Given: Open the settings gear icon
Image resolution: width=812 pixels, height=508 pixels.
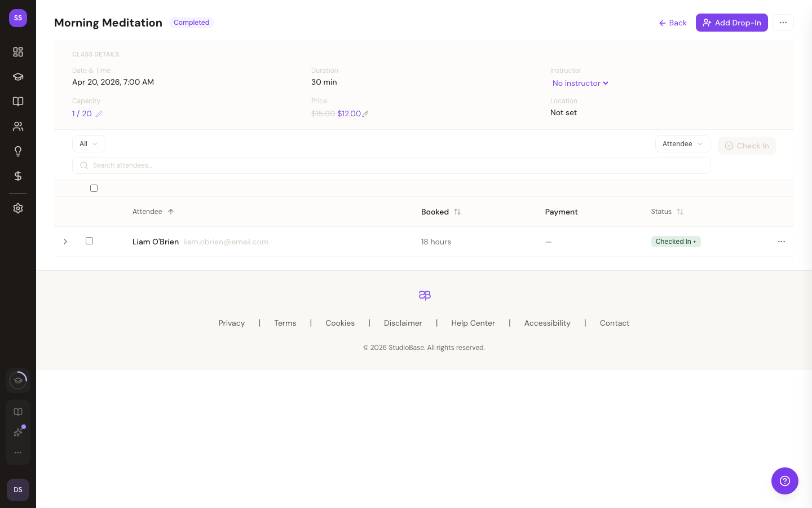Looking at the screenshot, I should 18,208.
